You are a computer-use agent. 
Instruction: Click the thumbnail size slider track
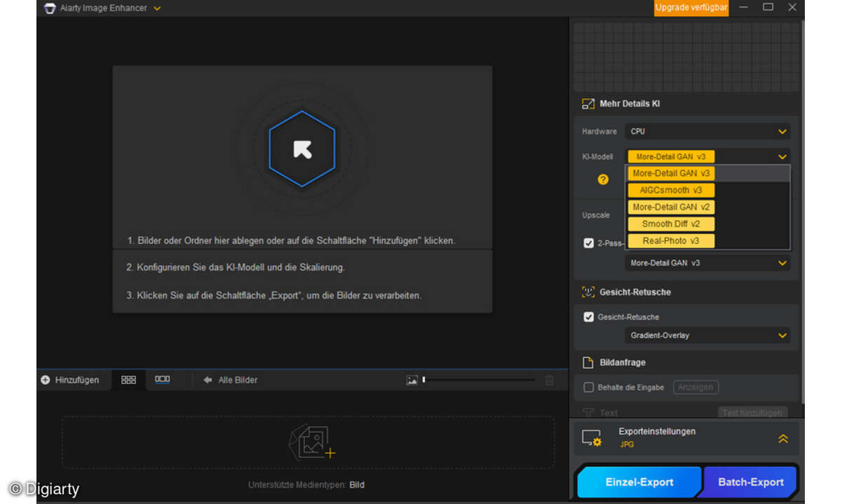tap(479, 380)
